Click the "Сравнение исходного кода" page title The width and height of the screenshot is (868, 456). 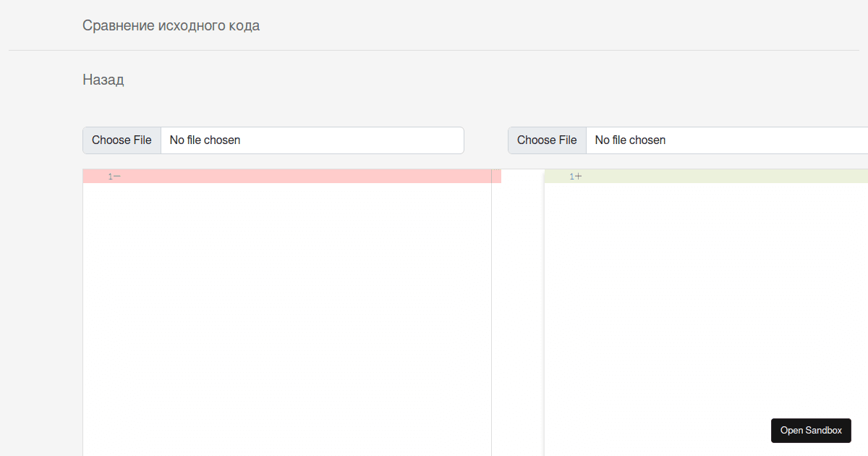coord(171,26)
